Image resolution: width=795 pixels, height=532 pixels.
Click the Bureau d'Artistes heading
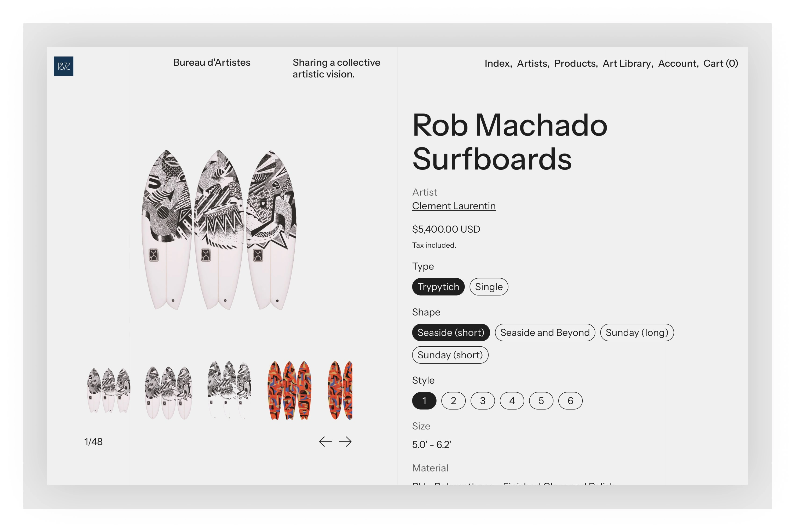click(x=212, y=62)
